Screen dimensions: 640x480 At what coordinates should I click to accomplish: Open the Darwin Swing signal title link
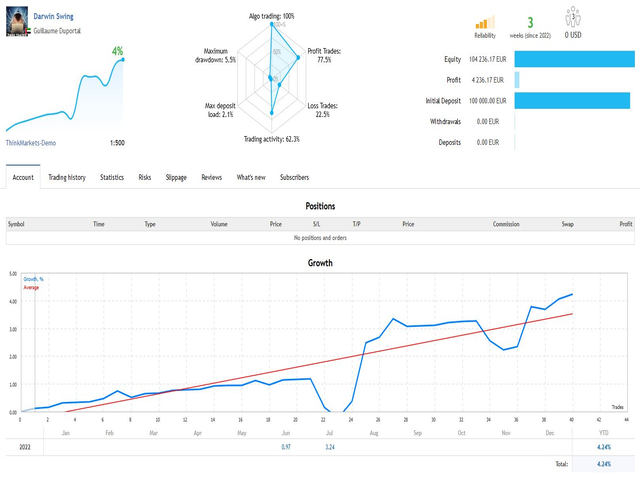[53, 16]
